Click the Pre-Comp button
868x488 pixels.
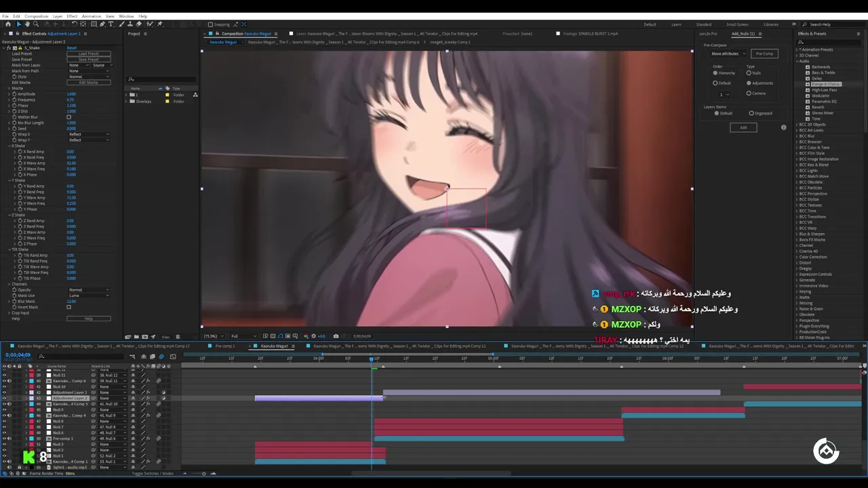pyautogui.click(x=764, y=54)
